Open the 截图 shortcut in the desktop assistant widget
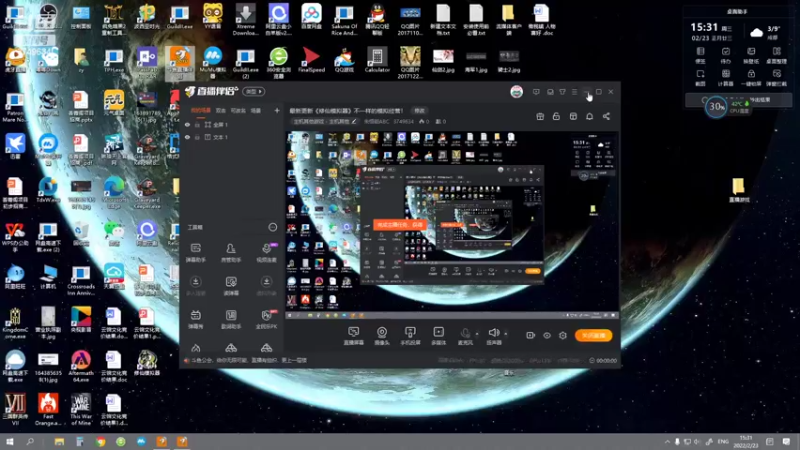This screenshot has height=450, width=800. click(x=701, y=78)
